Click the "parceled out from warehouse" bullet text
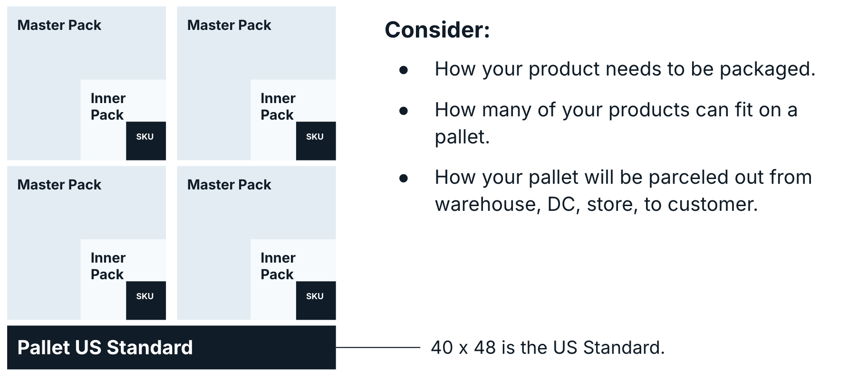 [623, 190]
